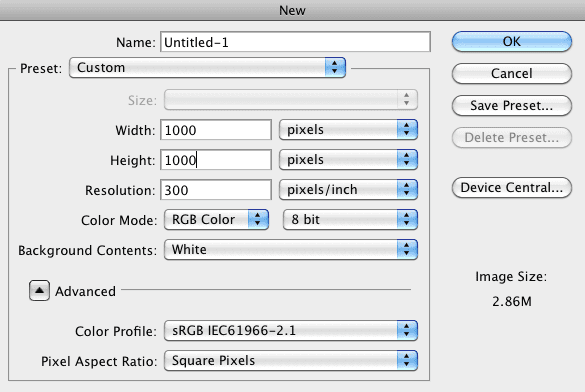The height and width of the screenshot is (392, 585).
Task: Open the 8 bit depth dropdown
Action: pyautogui.click(x=350, y=219)
